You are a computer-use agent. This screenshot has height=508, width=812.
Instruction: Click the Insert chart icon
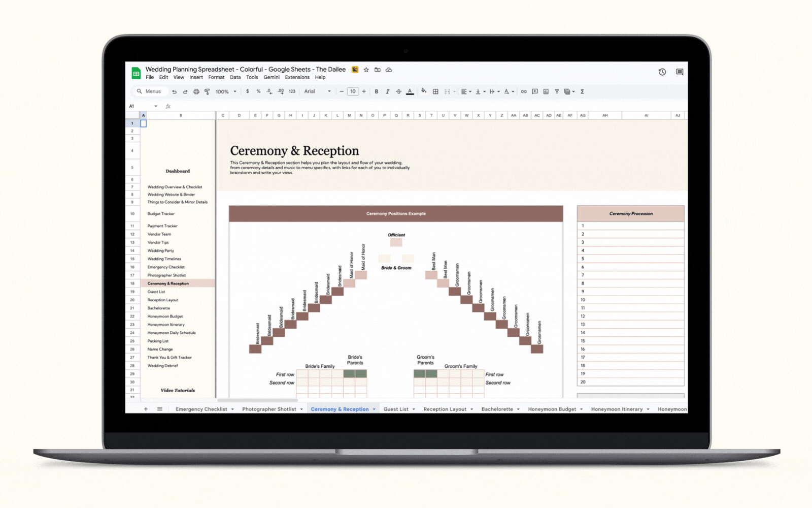click(546, 92)
